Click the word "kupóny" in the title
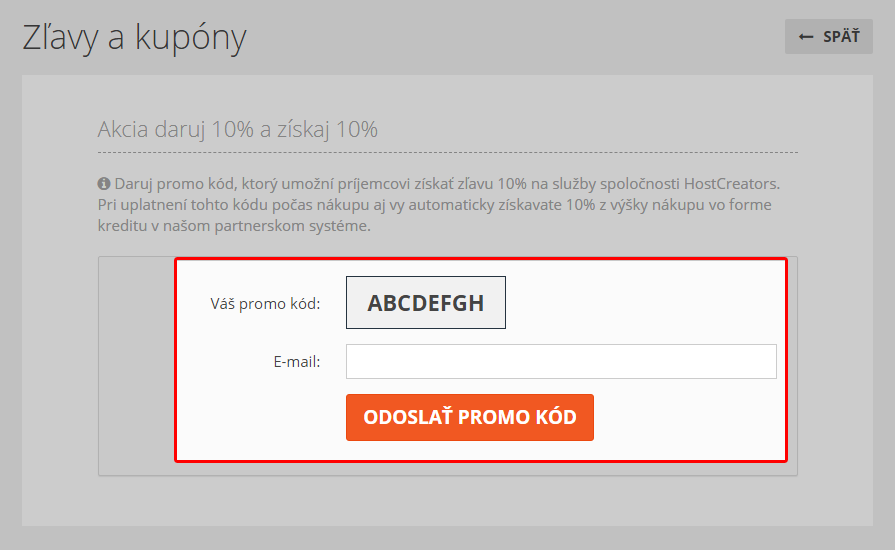Screen dimensions: 895x550 (x=191, y=39)
